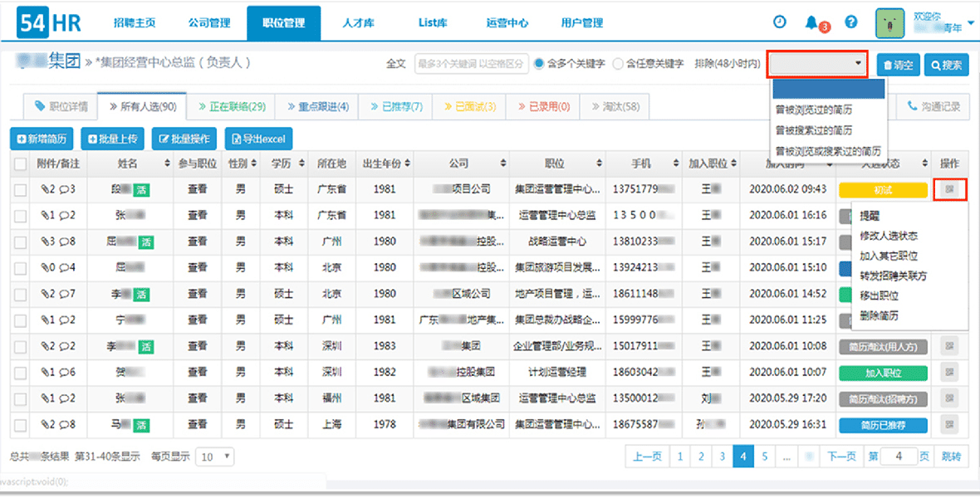Viewport: 980px width, 498px height.
Task: Check the checkbox for 马's row
Action: click(21, 426)
